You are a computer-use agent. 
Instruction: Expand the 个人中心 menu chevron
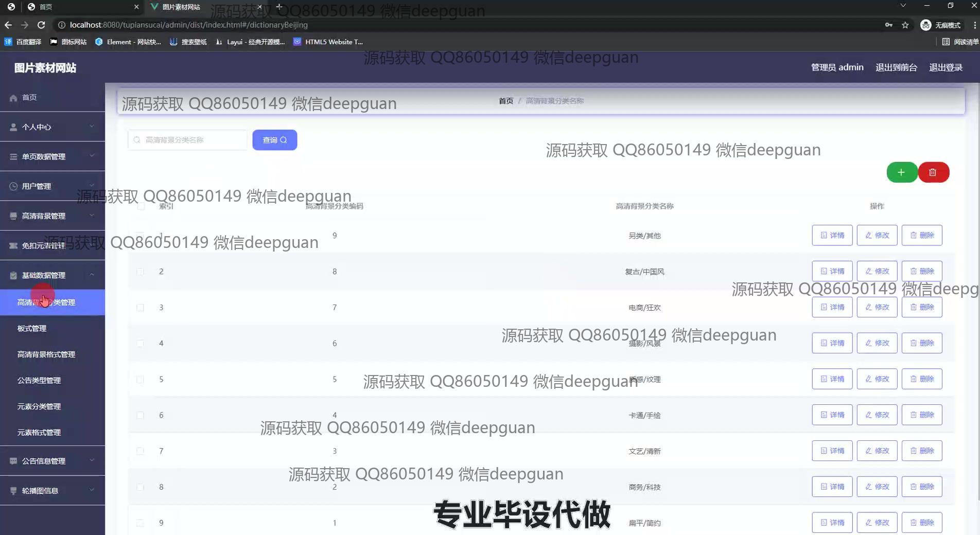(x=92, y=127)
